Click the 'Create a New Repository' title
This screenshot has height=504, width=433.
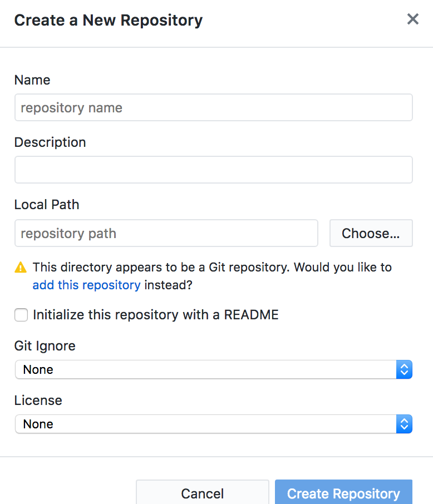(109, 20)
